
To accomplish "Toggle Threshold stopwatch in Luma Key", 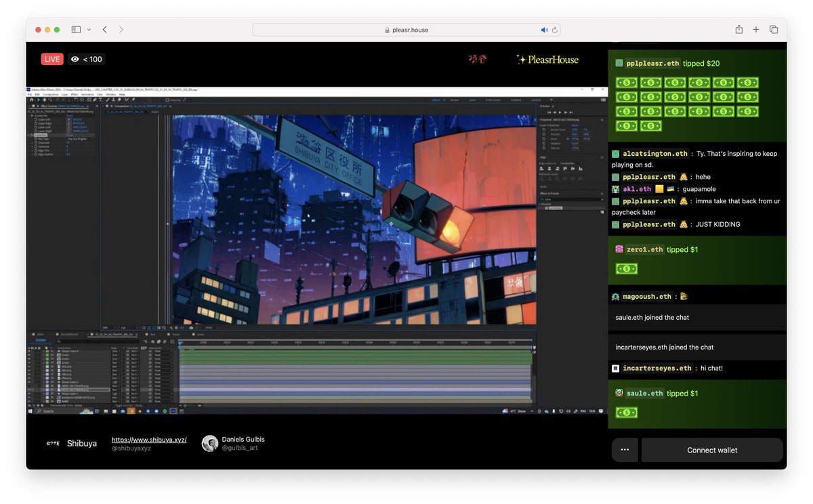I will pos(36,143).
